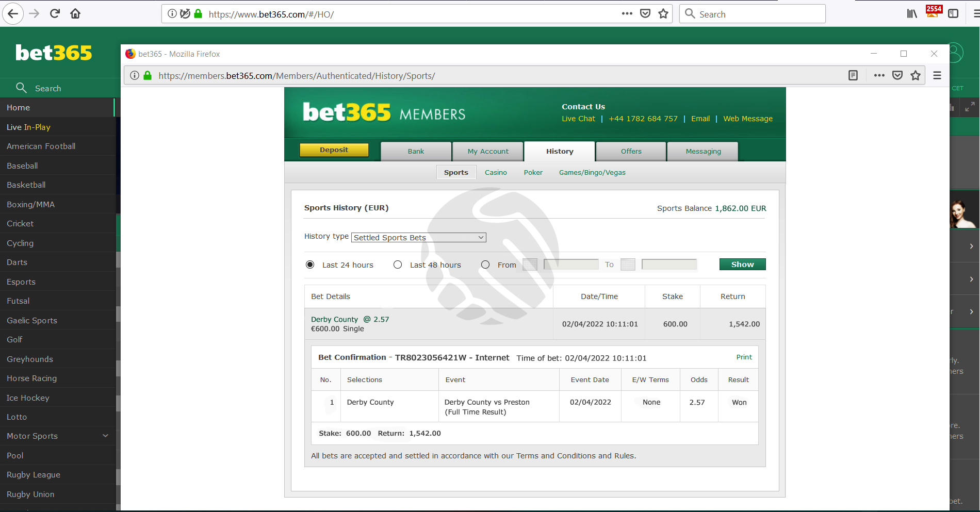Open the History type dropdown
The height and width of the screenshot is (512, 980).
click(x=419, y=237)
